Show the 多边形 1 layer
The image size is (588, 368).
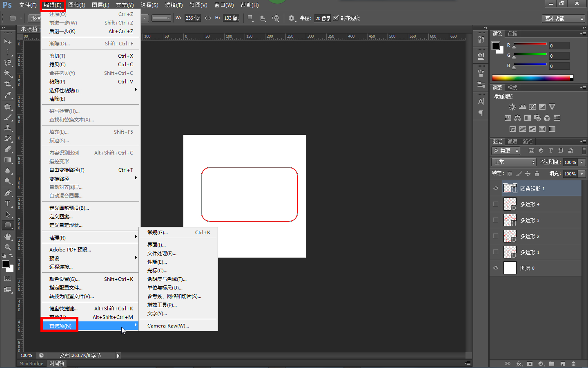point(496,252)
